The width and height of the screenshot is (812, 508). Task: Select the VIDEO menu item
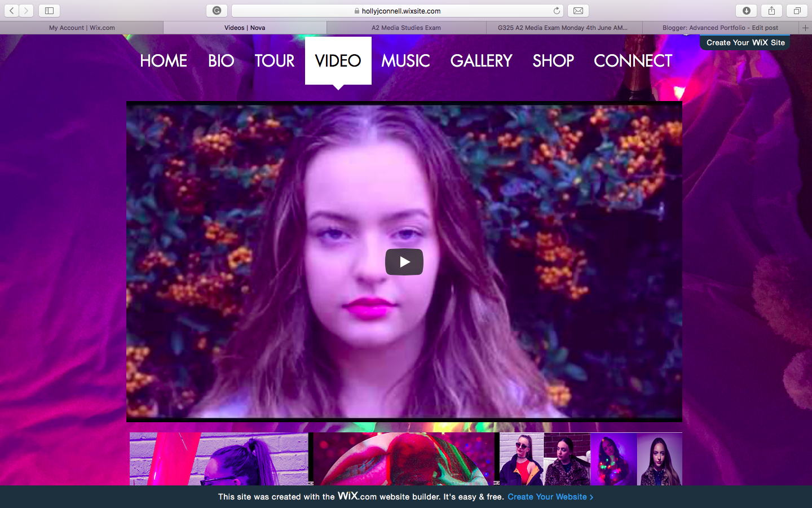point(338,60)
